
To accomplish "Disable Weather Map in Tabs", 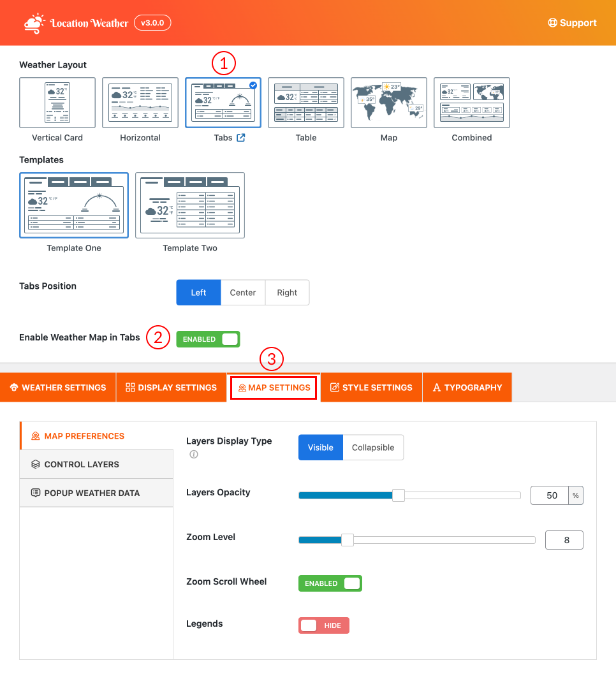I will click(x=208, y=339).
